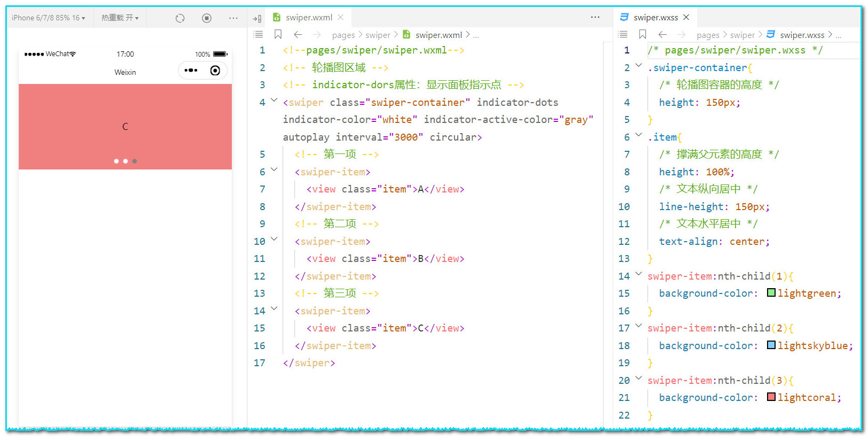
Task: Click the wxml file icon on swiper.wxml tab
Action: click(277, 18)
